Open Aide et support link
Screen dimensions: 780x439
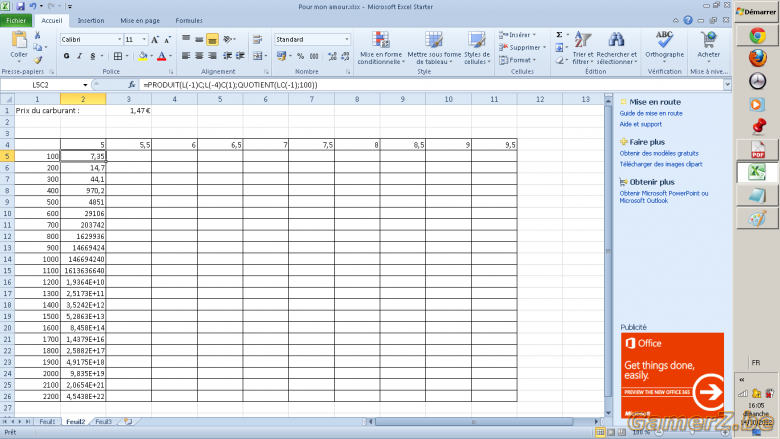pos(641,124)
